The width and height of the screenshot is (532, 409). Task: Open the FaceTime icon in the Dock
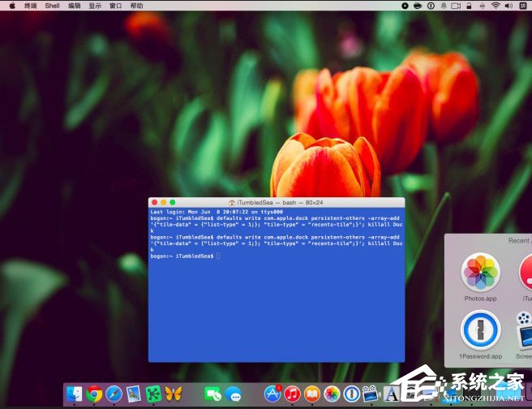(x=212, y=394)
